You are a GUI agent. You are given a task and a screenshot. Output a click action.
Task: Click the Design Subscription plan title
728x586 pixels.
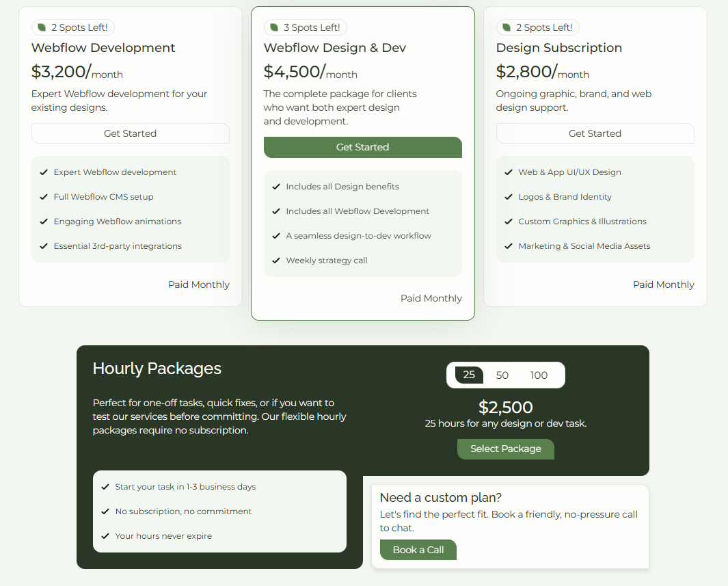click(x=559, y=48)
